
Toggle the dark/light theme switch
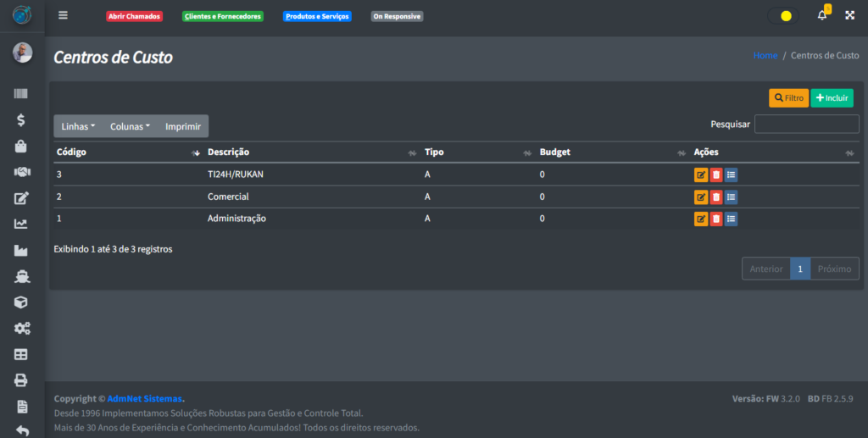click(782, 15)
